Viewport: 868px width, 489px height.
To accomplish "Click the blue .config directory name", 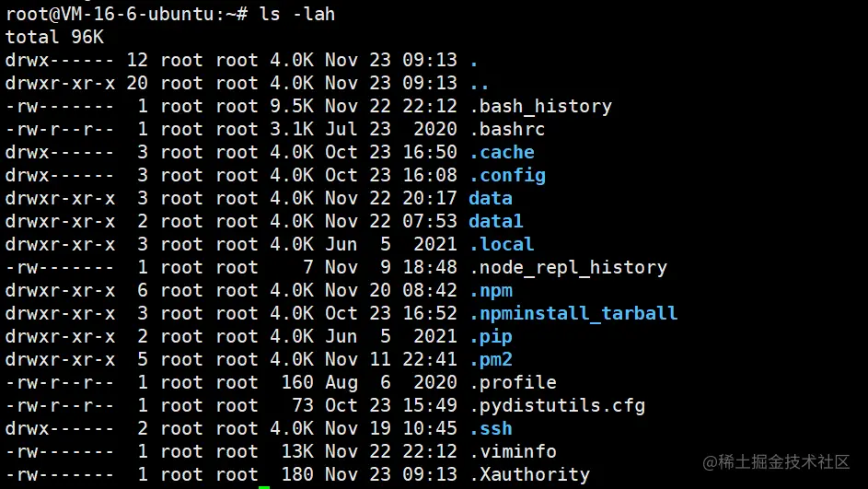I will pos(507,176).
